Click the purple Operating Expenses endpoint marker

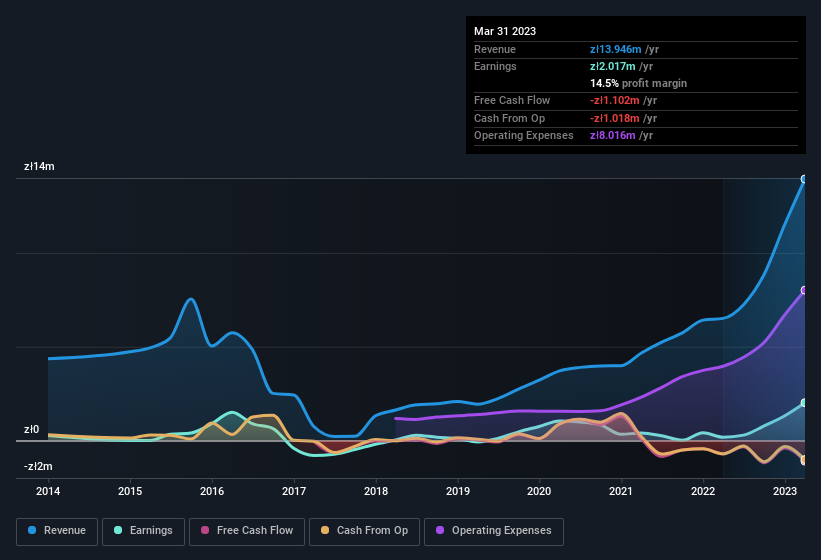pos(803,290)
